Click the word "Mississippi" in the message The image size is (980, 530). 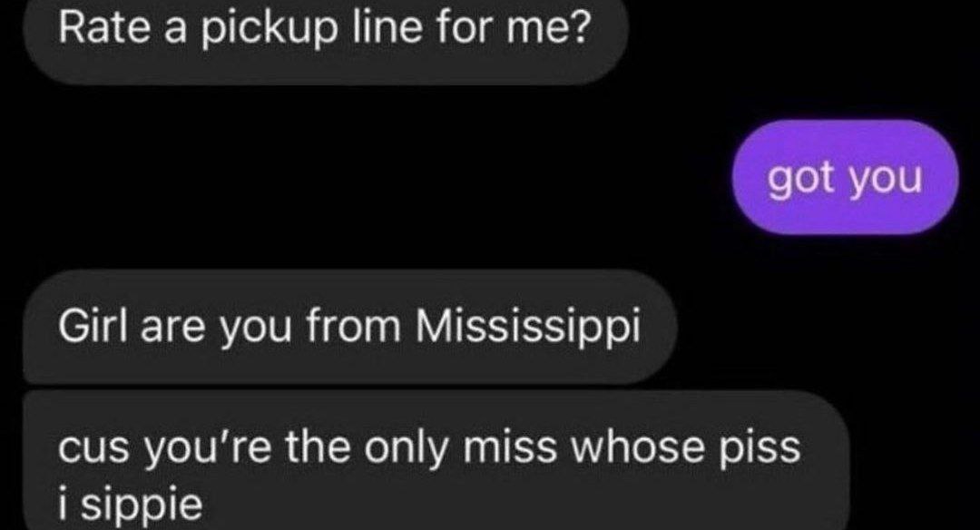point(529,326)
